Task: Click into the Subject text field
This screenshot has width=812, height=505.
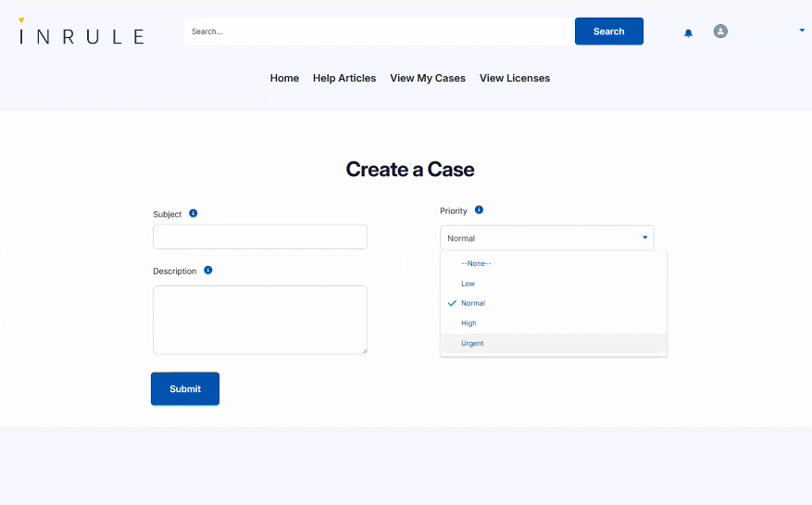Action: tap(260, 237)
